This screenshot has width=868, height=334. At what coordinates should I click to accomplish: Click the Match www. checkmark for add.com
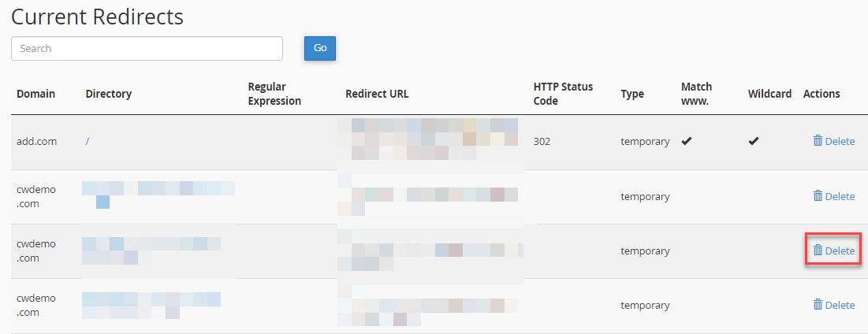(x=687, y=141)
